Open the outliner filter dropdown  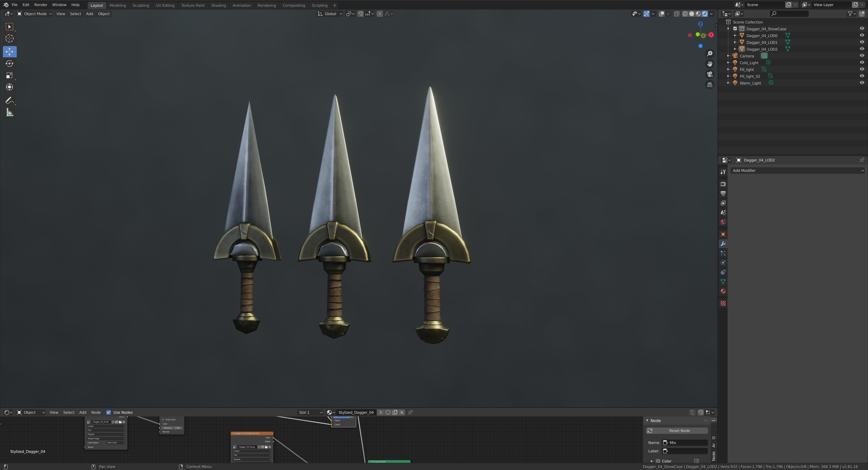click(851, 14)
